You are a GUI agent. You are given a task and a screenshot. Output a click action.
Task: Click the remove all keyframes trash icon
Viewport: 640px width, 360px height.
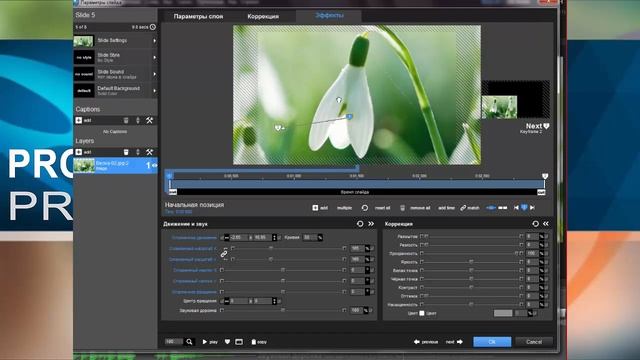coord(402,208)
